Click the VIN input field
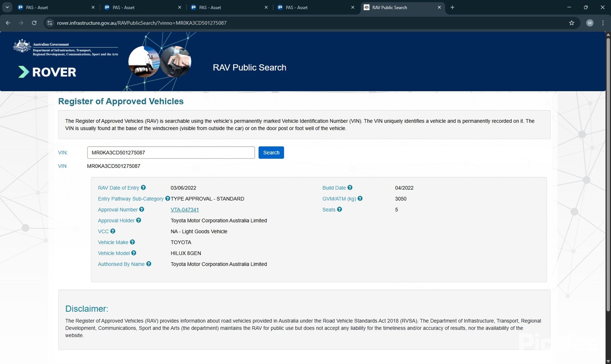This screenshot has height=364, width=611. tap(171, 152)
